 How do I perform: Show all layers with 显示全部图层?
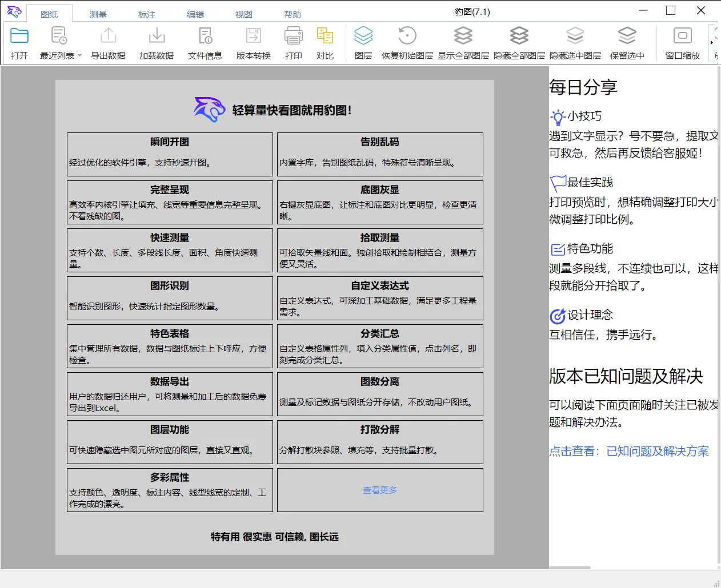[x=463, y=37]
